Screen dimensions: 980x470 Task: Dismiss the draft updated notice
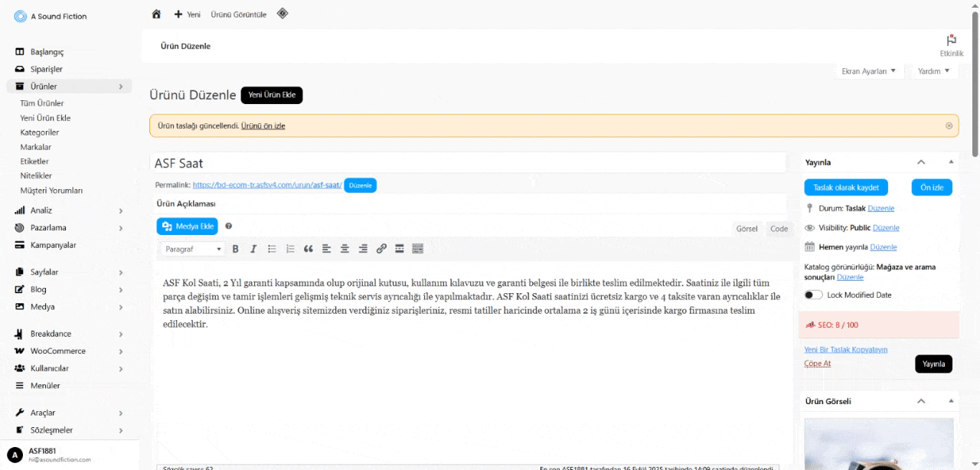click(949, 126)
